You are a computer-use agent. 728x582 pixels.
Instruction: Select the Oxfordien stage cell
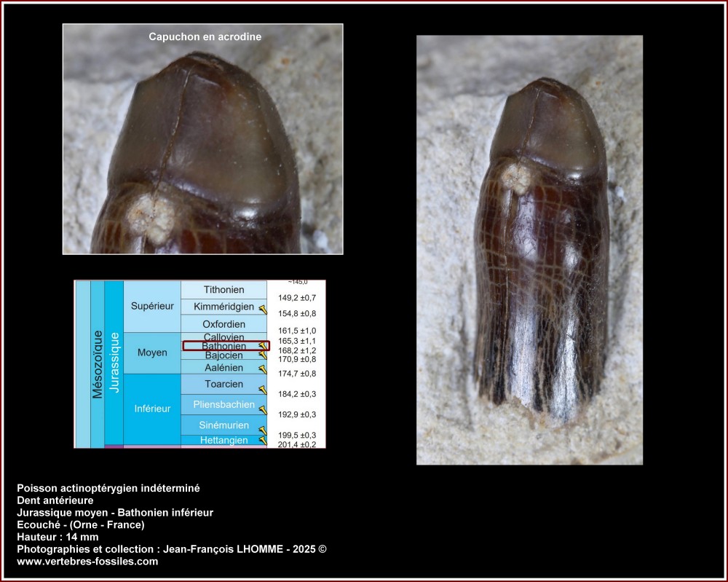tap(223, 323)
